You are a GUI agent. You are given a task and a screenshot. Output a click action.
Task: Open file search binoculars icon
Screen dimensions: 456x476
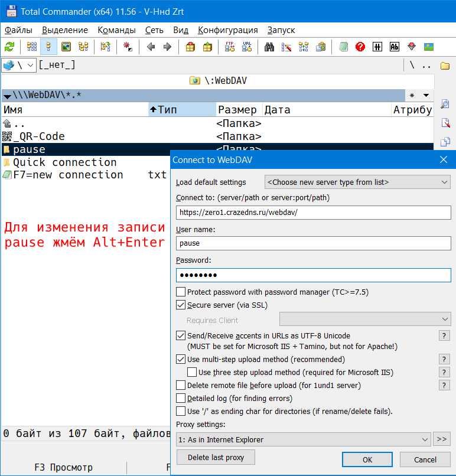tap(269, 47)
